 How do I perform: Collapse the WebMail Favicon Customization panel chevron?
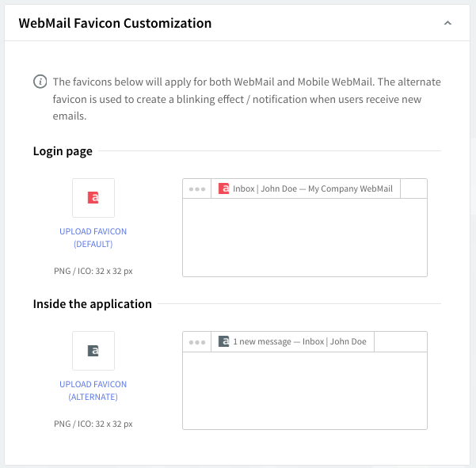tap(447, 23)
